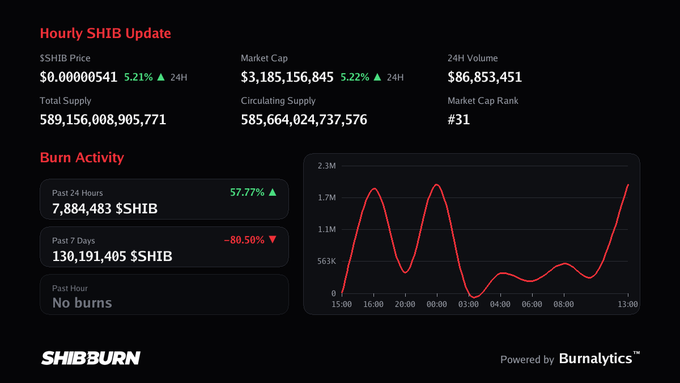
Task: Click the Burn Activity heading
Action: tap(82, 157)
